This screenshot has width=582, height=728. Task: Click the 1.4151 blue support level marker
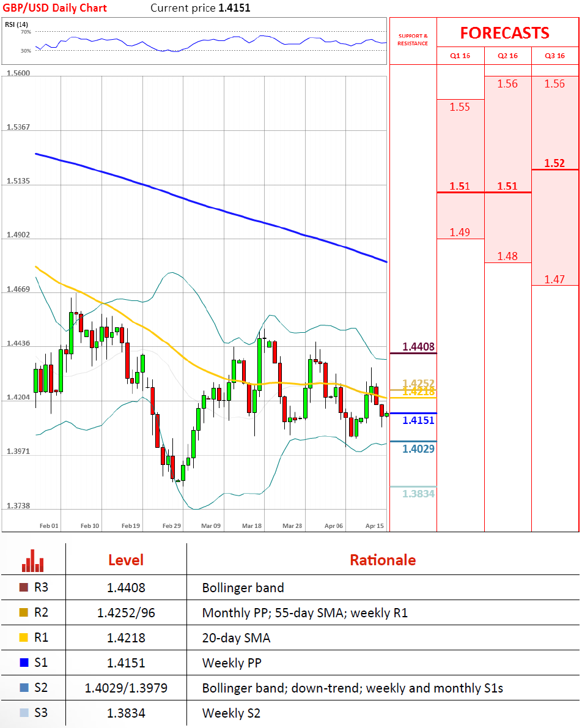point(418,420)
